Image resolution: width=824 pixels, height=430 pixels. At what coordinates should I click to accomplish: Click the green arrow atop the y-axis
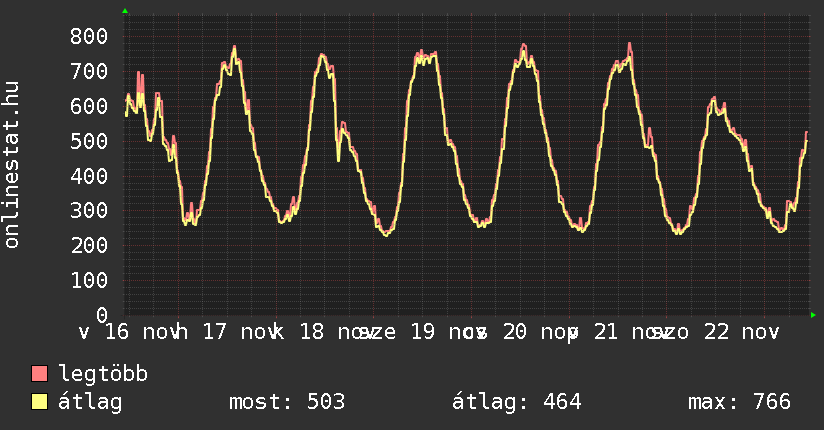[125, 11]
